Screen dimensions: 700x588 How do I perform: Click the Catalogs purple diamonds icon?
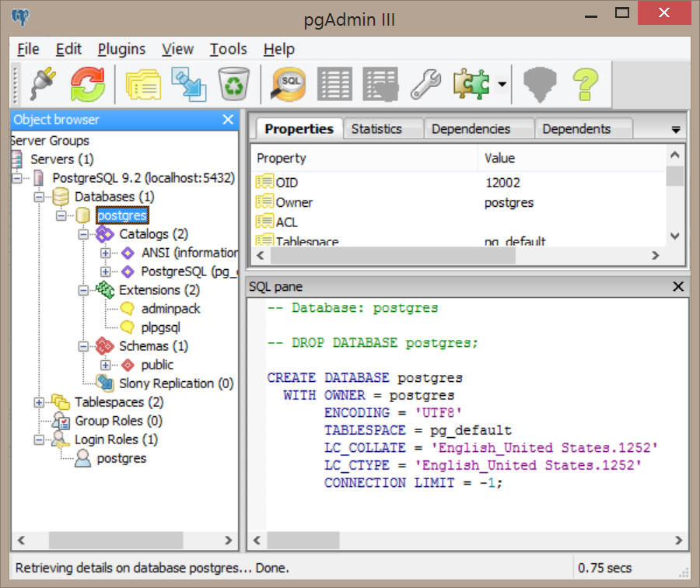coord(105,234)
